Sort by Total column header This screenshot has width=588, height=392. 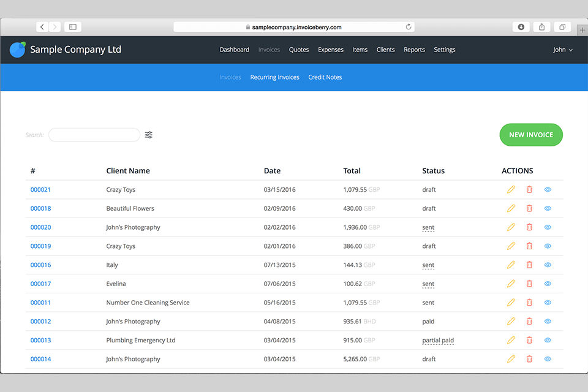tap(352, 171)
